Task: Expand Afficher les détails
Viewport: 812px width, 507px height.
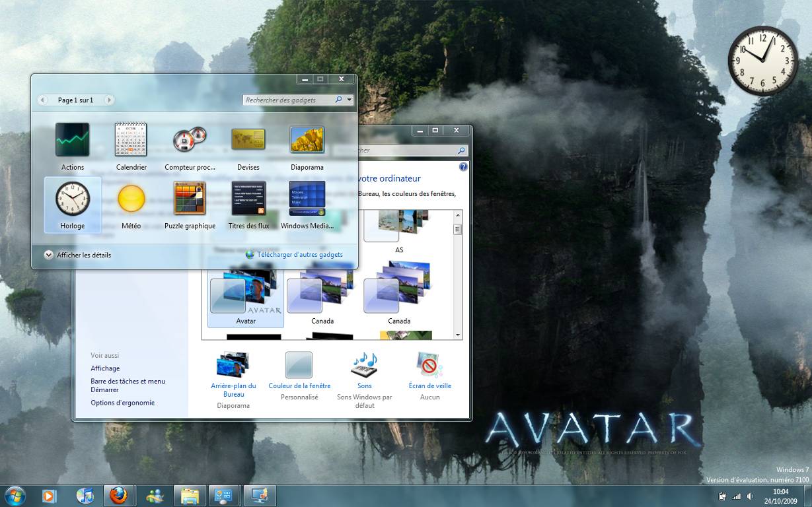Action: [78, 255]
